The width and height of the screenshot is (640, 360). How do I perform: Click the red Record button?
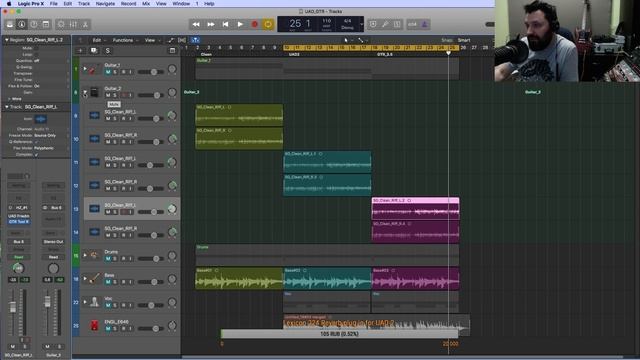click(254, 24)
